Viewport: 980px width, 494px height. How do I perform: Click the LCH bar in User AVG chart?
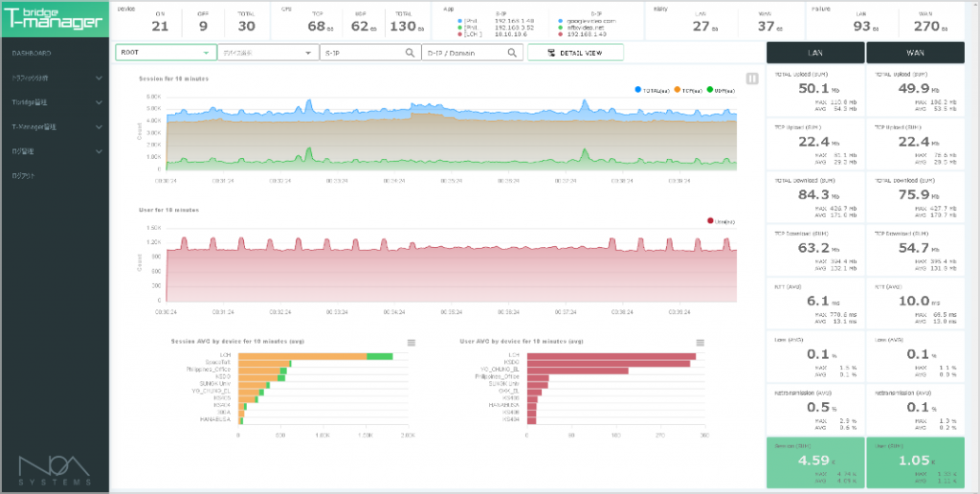coord(612,356)
